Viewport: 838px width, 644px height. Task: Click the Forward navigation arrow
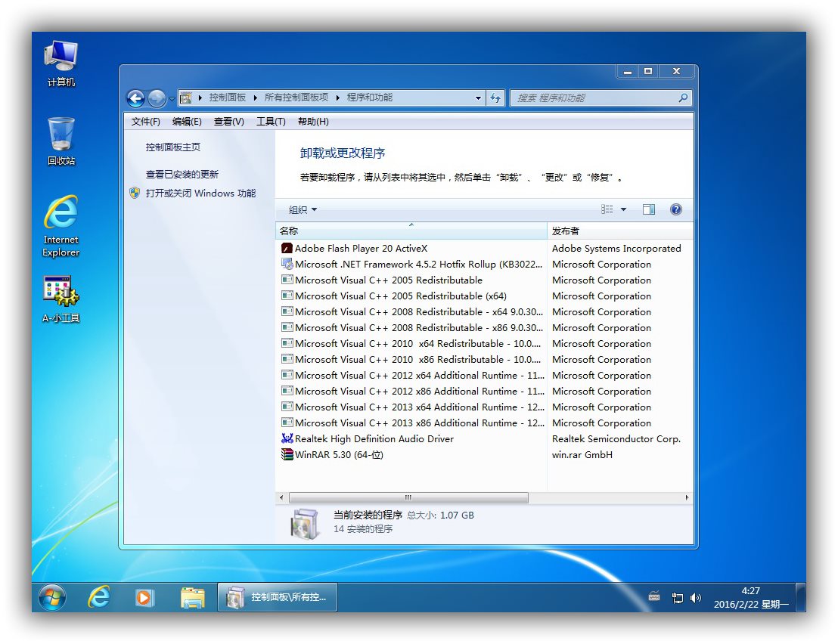pos(157,98)
